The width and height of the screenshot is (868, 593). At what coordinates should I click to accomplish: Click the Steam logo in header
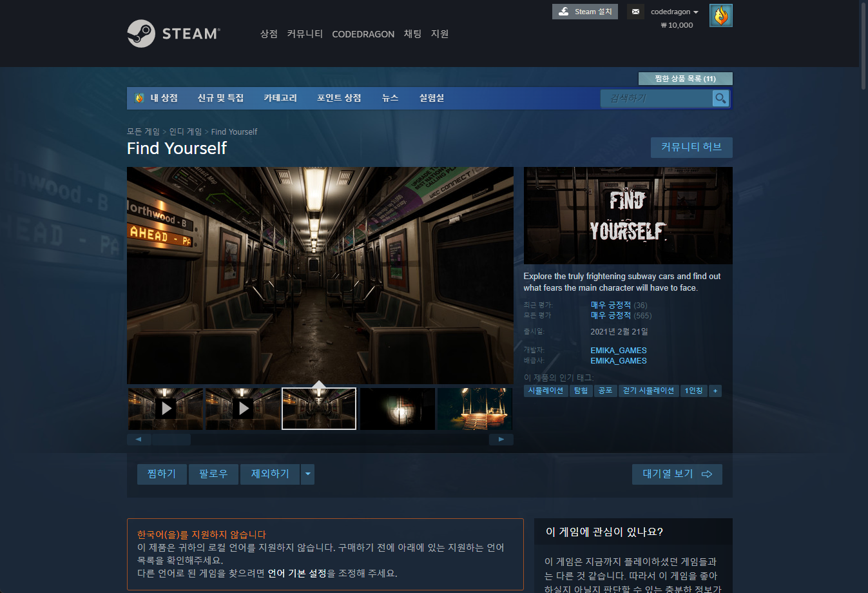pos(174,34)
